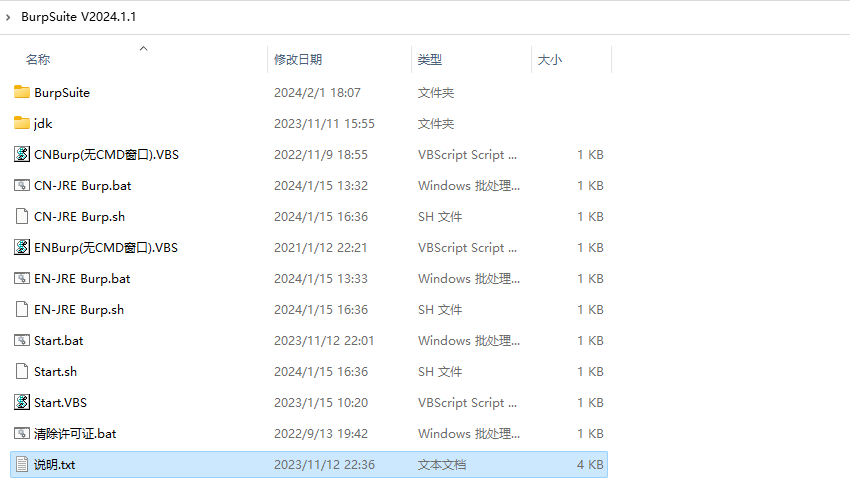Select the Start.sh file name
The height and width of the screenshot is (479, 850).
(55, 371)
